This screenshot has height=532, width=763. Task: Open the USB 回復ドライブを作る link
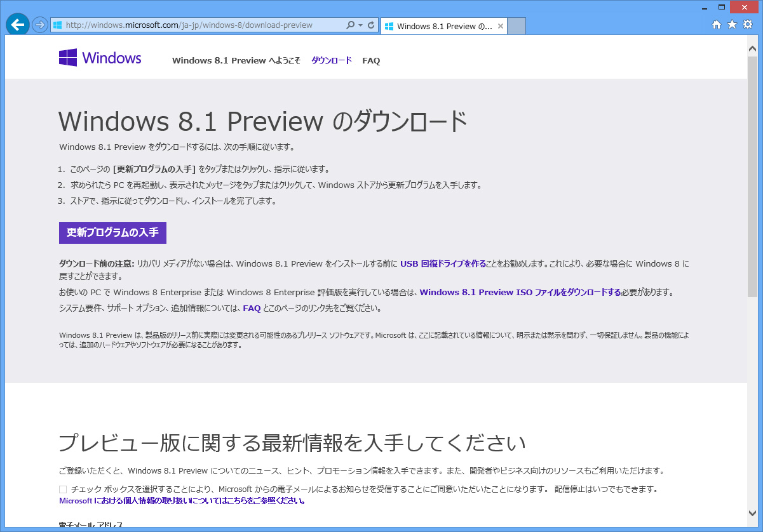point(443,263)
